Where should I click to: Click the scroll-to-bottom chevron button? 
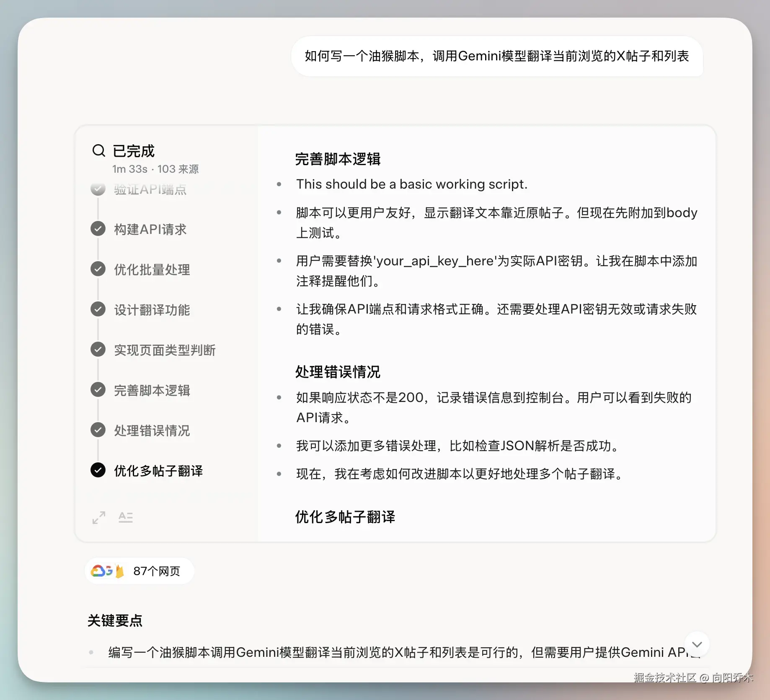point(697,644)
